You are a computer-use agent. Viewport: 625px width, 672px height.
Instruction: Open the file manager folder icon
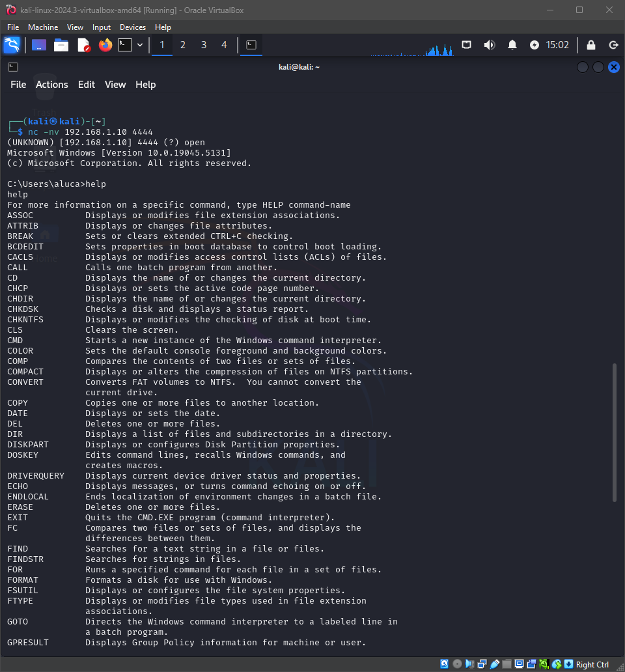(61, 45)
